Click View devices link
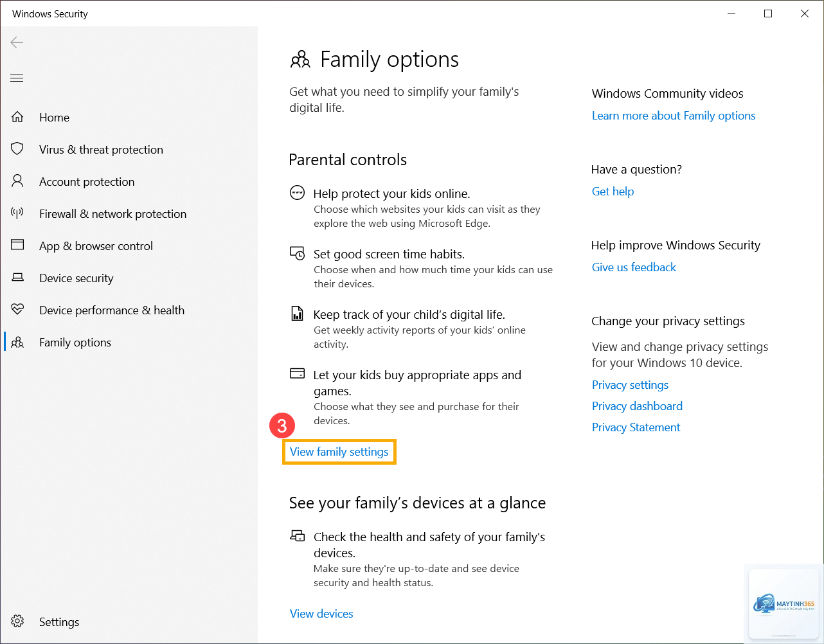 tap(321, 614)
